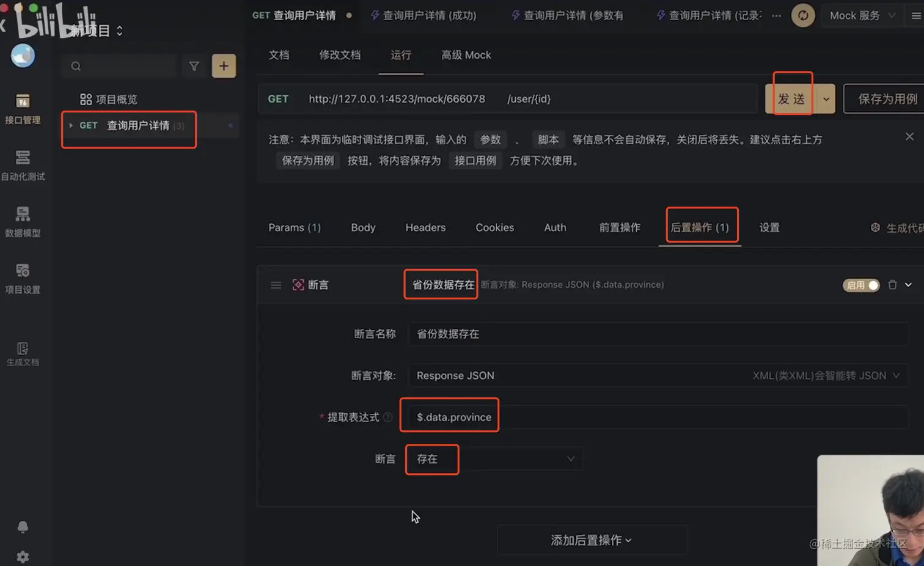This screenshot has width=924, height=566.
Task: Open the 运行 sub-tab
Action: [401, 55]
